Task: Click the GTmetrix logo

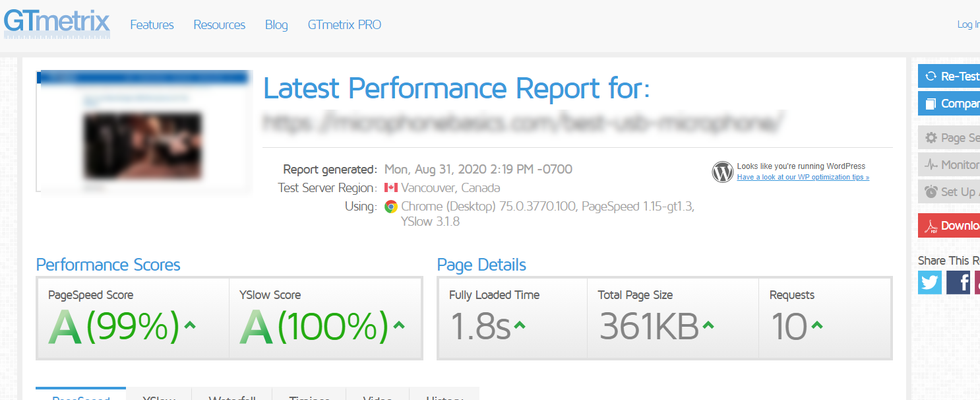Action: pos(57,22)
